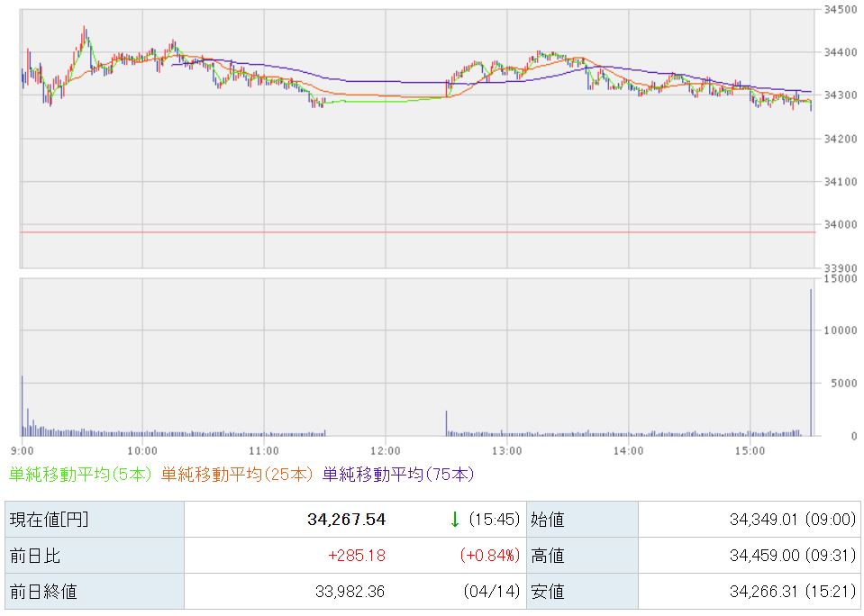Click the 始値 value 34,349.01 cell

tap(750, 520)
